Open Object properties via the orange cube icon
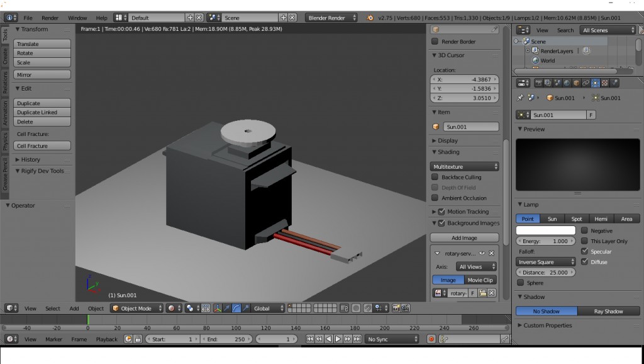Screen dimensions: 644x364 [x=576, y=83]
